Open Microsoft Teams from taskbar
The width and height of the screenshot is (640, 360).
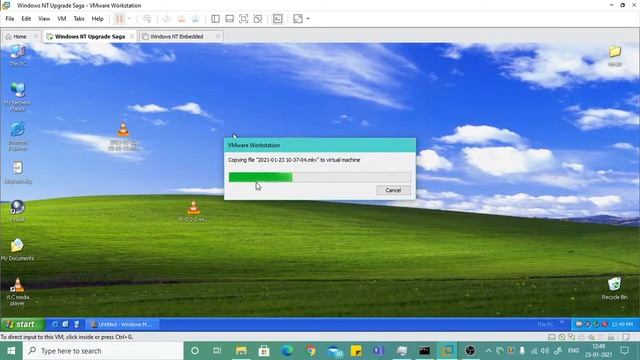pos(378,351)
